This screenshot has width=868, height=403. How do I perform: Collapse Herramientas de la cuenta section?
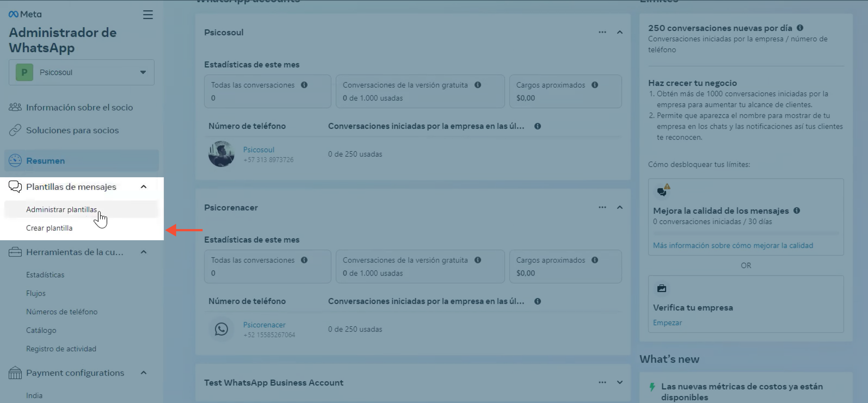pos(144,252)
